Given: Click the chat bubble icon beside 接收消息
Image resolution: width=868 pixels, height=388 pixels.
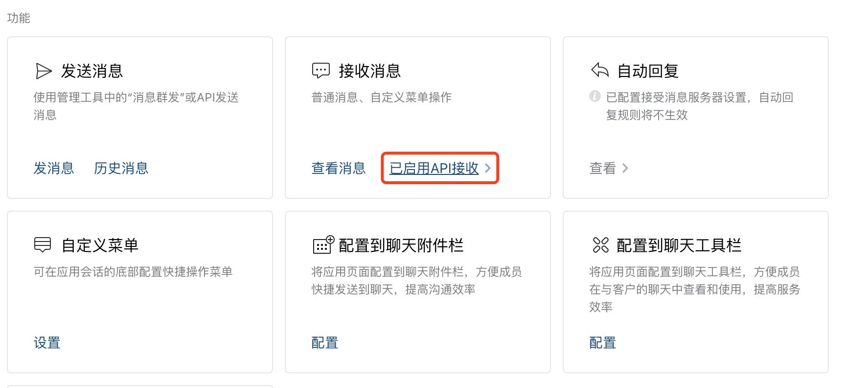Looking at the screenshot, I should [320, 70].
